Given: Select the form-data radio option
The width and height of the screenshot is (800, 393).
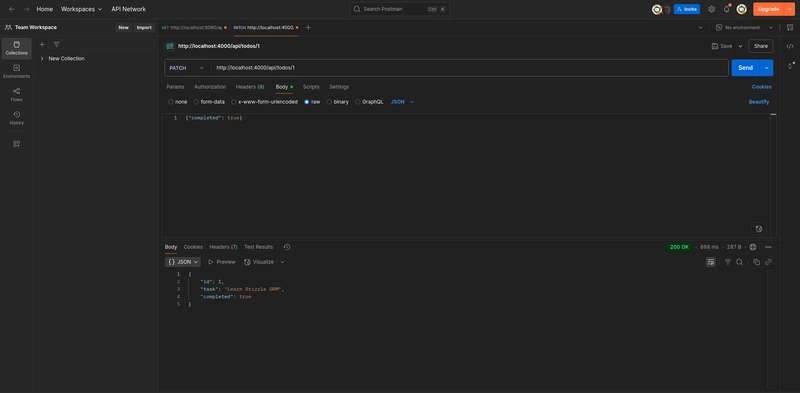Looking at the screenshot, I should pos(196,102).
